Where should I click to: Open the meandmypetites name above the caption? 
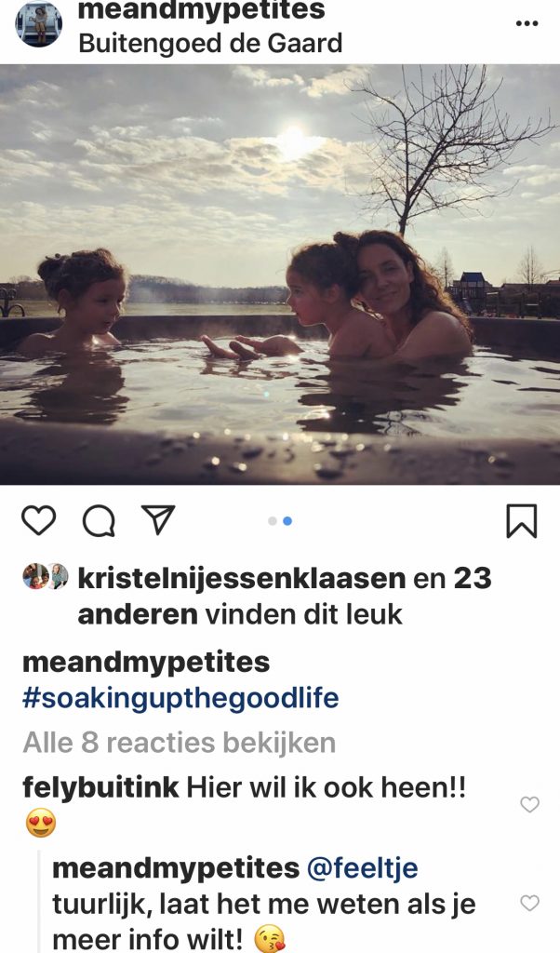pos(146,662)
